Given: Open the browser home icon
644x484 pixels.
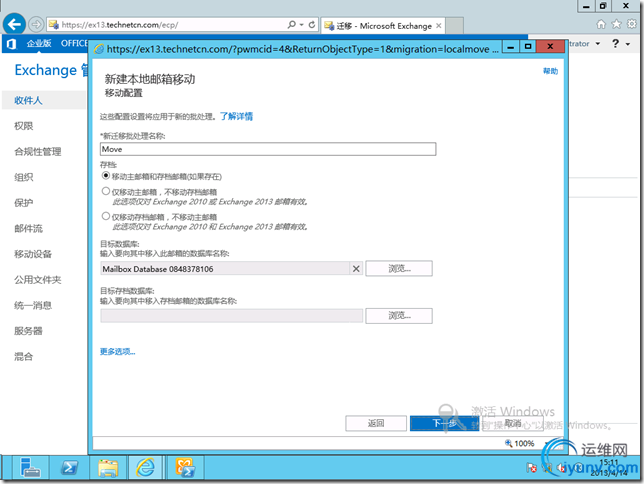Looking at the screenshot, I should point(601,24).
